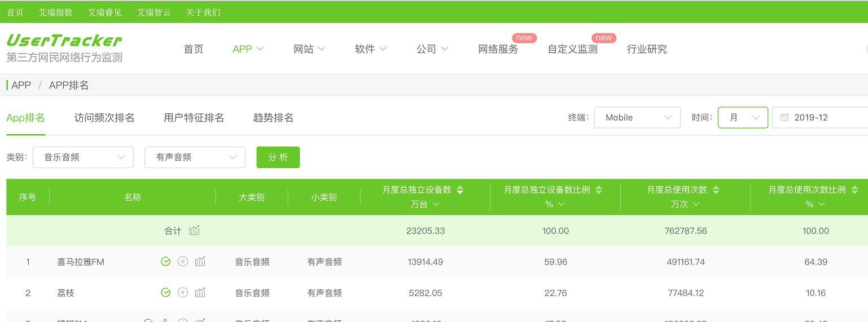Click the 77484.12 usage count cell
Image resolution: width=868 pixels, height=322 pixels.
coord(686,293)
